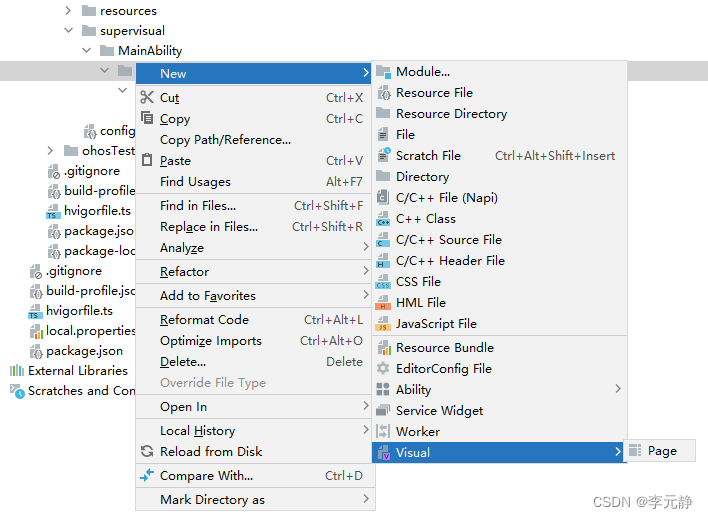
Task: Open the Mark Directory as submenu arrow
Action: click(366, 499)
